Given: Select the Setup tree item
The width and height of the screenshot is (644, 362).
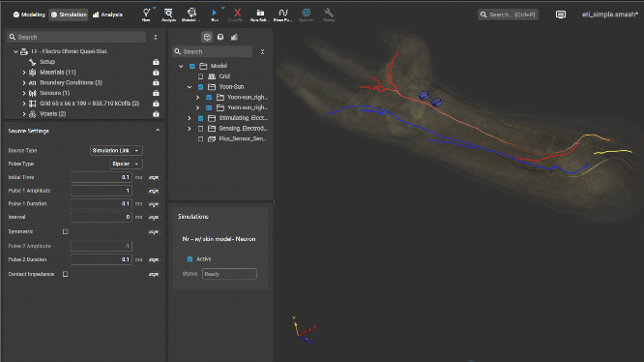Looking at the screenshot, I should pyautogui.click(x=47, y=62).
